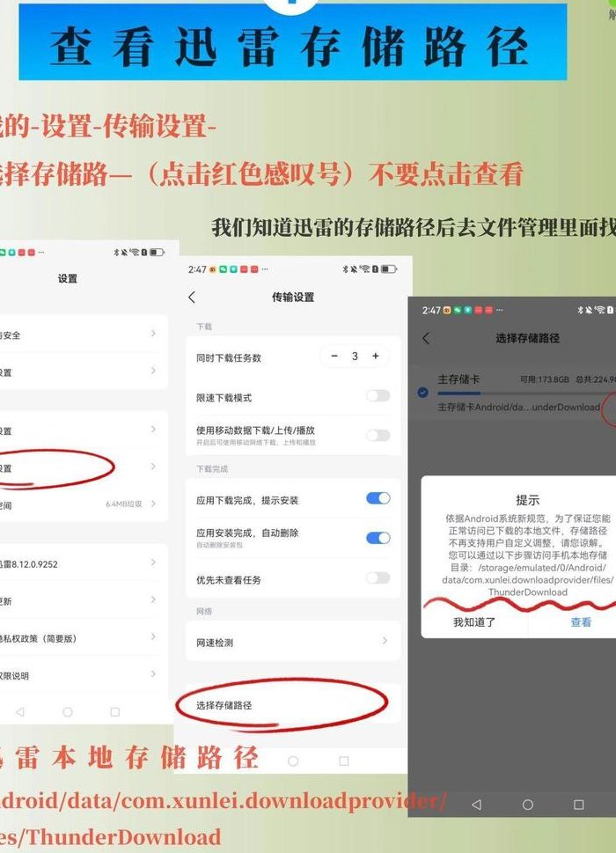The height and width of the screenshot is (853, 616).
Task: Tap the 2:47 clock in 传输设置 status bar
Action: pyautogui.click(x=197, y=269)
